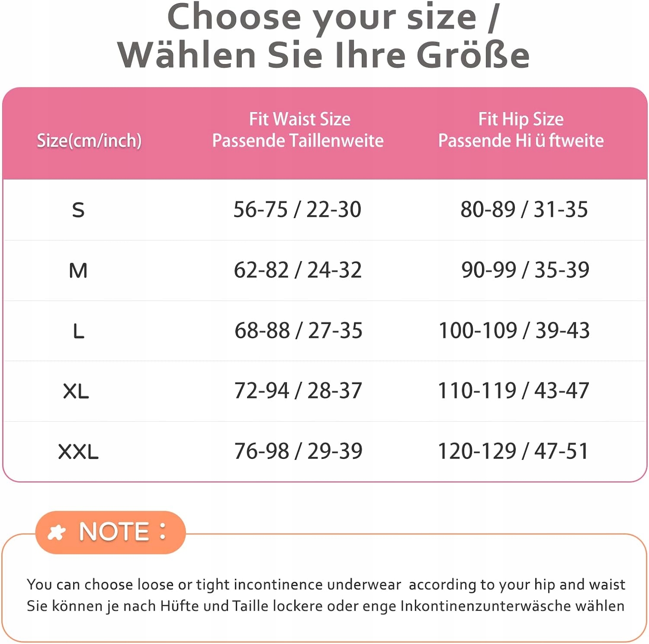Viewport: 649px width, 644px height.
Task: Click hip value 110-119 / 43-47
Action: pos(514,391)
